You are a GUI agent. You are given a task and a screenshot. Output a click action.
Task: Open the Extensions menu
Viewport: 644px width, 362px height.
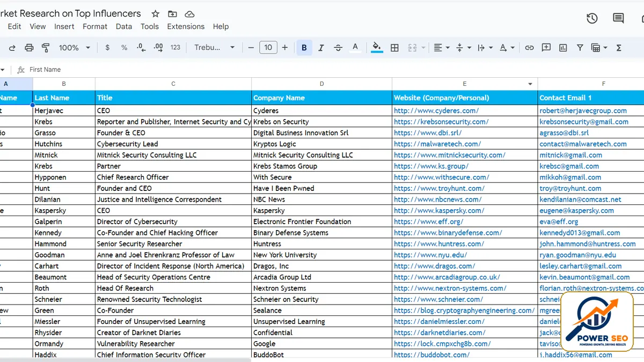point(186,26)
